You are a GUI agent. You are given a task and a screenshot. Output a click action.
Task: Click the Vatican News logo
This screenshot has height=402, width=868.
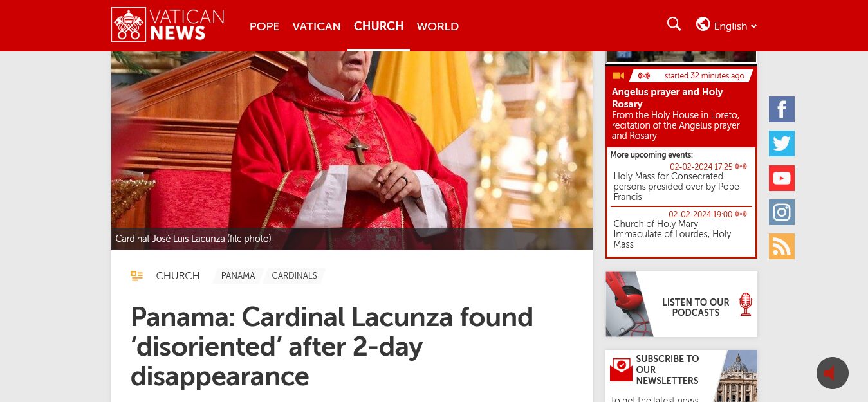click(168, 25)
